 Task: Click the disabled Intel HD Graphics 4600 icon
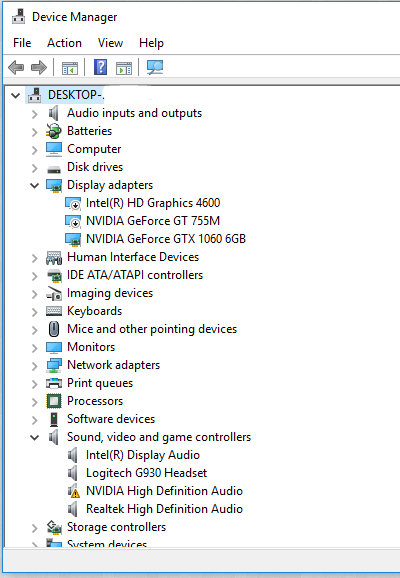click(73, 203)
